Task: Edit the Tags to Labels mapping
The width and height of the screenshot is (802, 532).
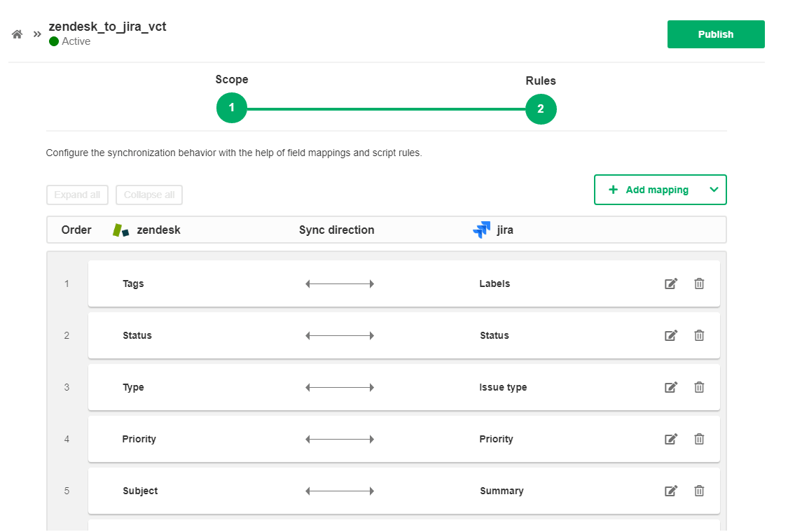Action: [670, 283]
